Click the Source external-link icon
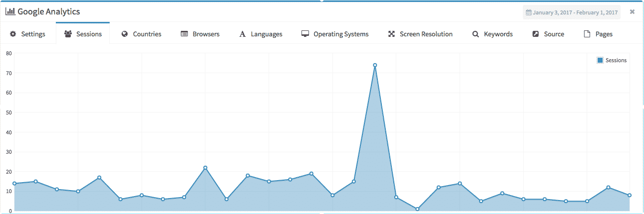Image resolution: width=644 pixels, height=214 pixels. 535,34
